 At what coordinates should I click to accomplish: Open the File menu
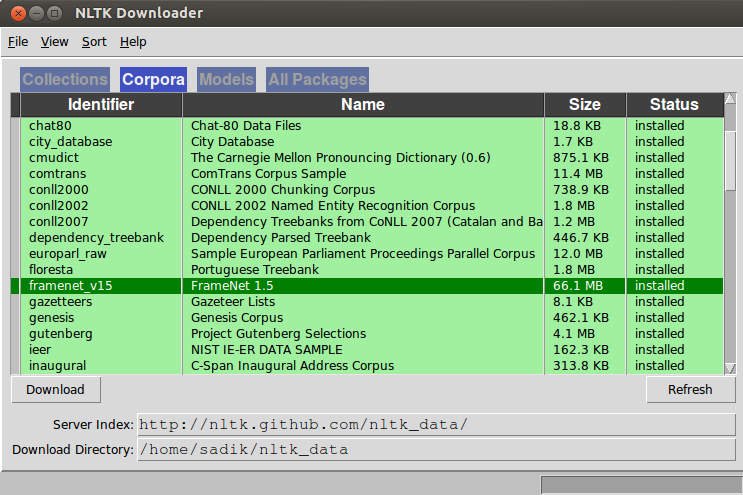(x=18, y=42)
